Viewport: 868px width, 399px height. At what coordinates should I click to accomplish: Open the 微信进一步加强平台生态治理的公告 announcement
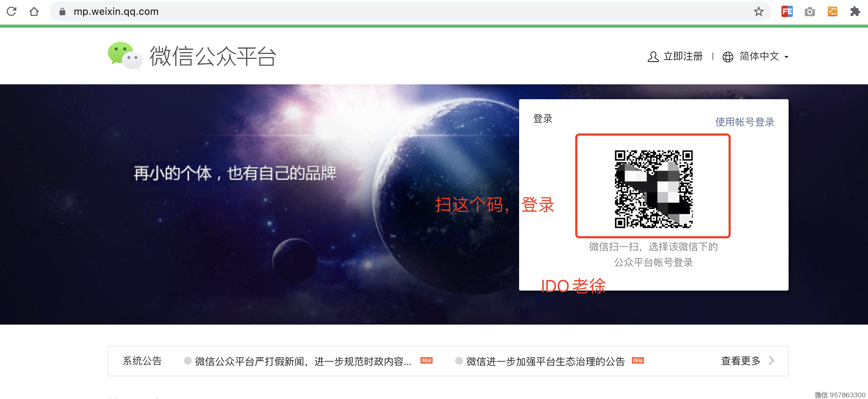545,361
